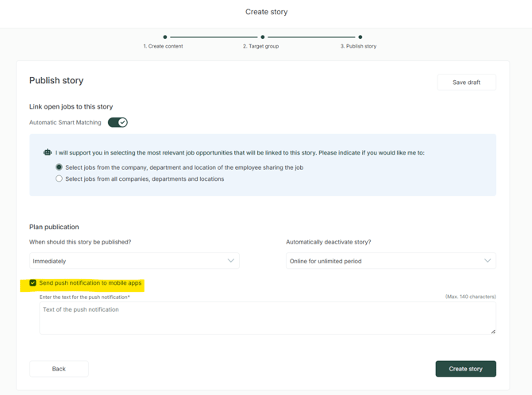532x395 pixels.
Task: Click chevron arrow in unlimited period dropdown
Action: tap(488, 261)
